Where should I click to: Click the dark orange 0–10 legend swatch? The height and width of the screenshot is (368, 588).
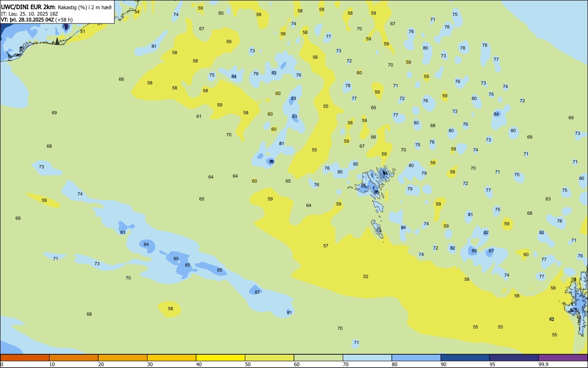pyautogui.click(x=25, y=357)
